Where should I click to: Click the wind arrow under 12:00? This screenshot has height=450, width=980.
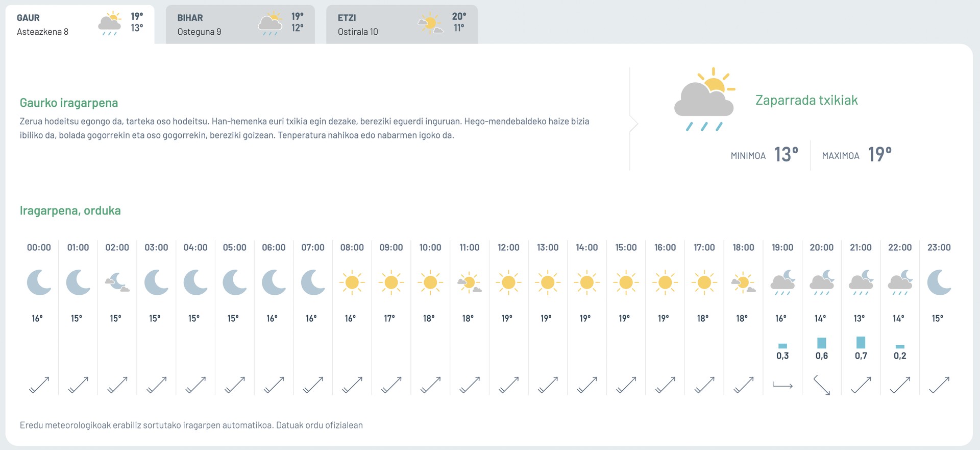[x=509, y=385]
